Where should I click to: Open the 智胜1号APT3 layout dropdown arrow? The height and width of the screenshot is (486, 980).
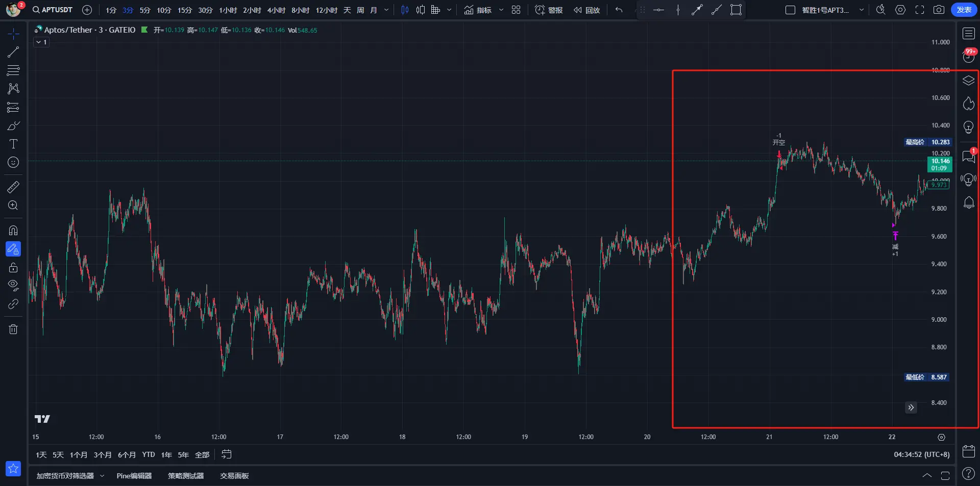862,10
